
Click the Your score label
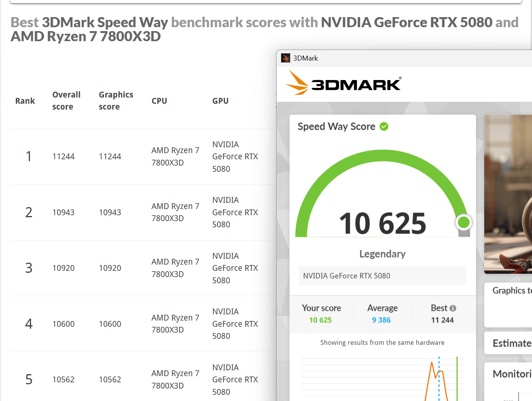[321, 308]
